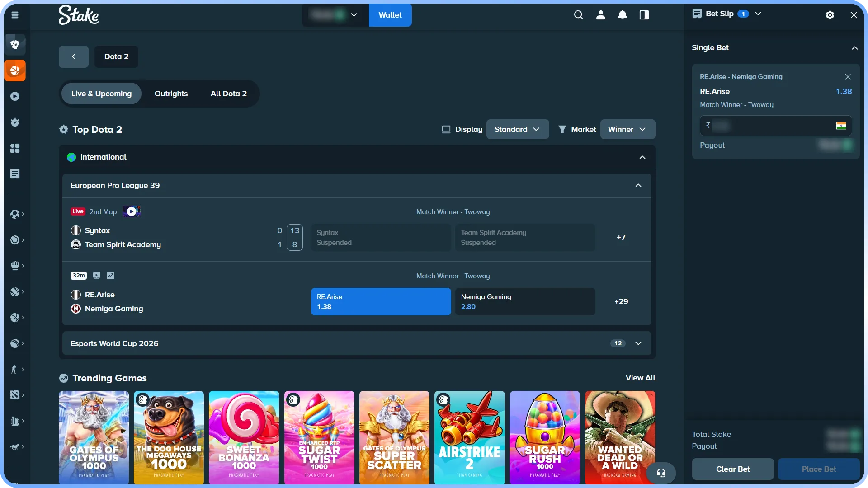Viewport: 868px width, 488px height.
Task: Open Bet Slip settings gear
Action: tap(830, 15)
